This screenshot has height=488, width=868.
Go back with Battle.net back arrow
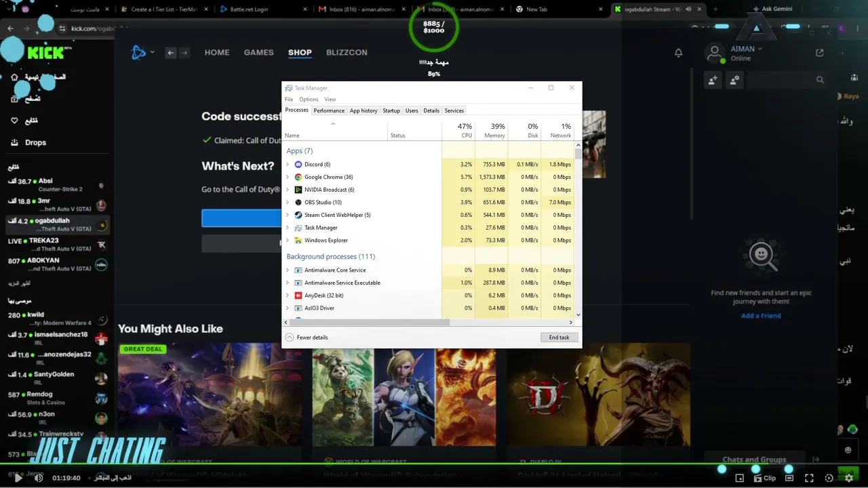pos(171,53)
